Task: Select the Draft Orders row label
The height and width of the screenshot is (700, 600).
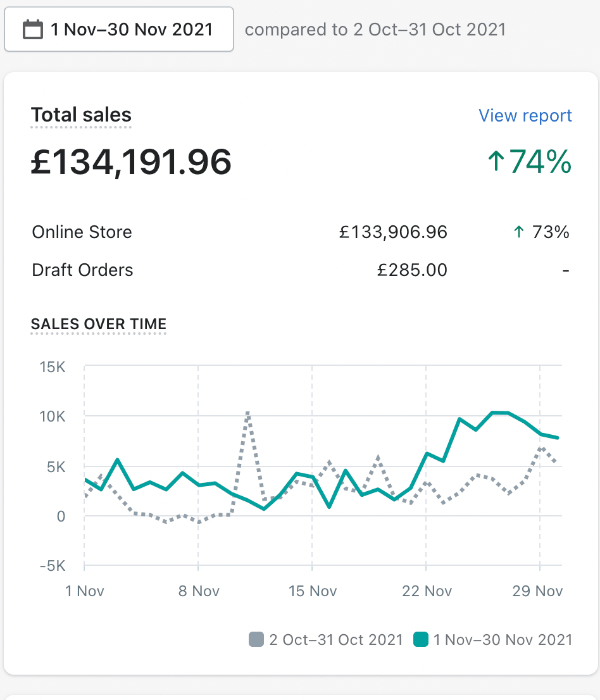Action: [x=82, y=270]
